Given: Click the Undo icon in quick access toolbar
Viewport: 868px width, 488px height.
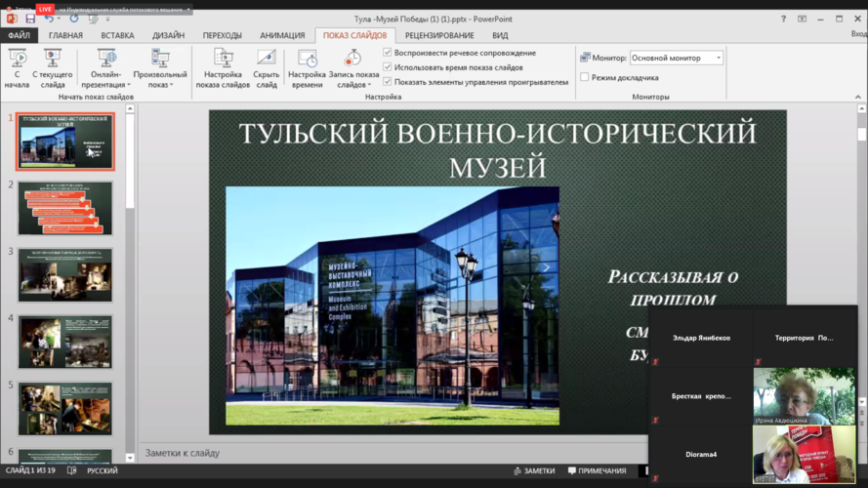Looking at the screenshot, I should pos(49,19).
